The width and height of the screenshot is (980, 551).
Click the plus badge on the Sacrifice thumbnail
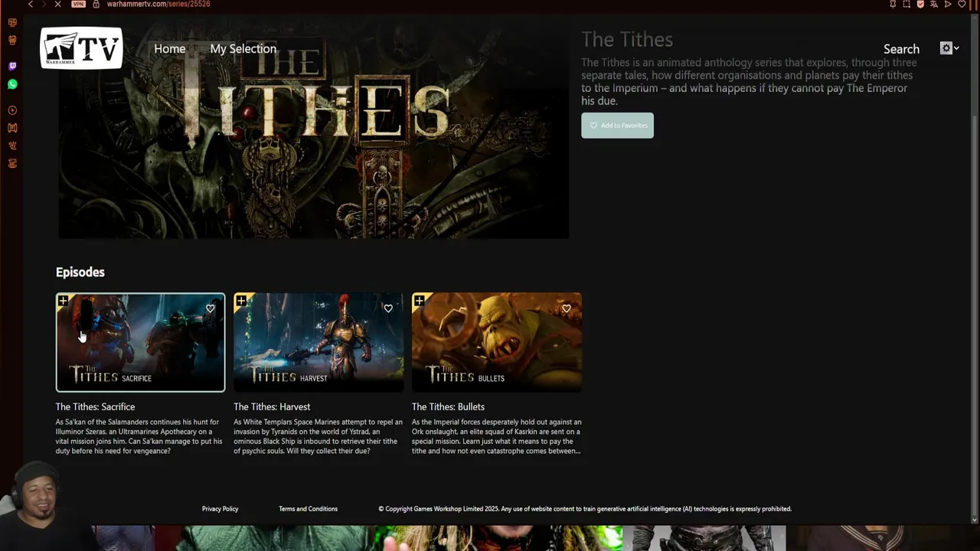click(63, 301)
